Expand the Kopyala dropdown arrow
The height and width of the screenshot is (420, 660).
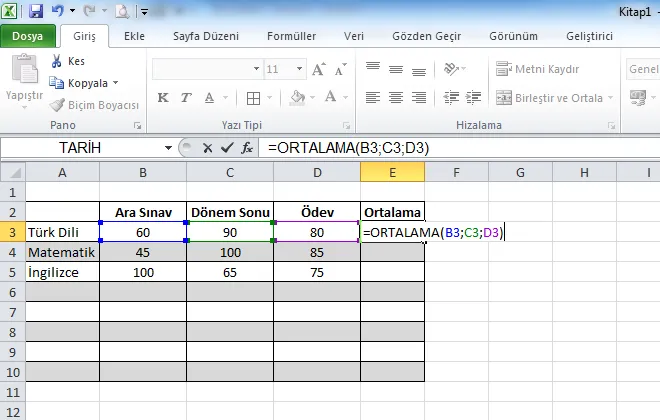(115, 83)
